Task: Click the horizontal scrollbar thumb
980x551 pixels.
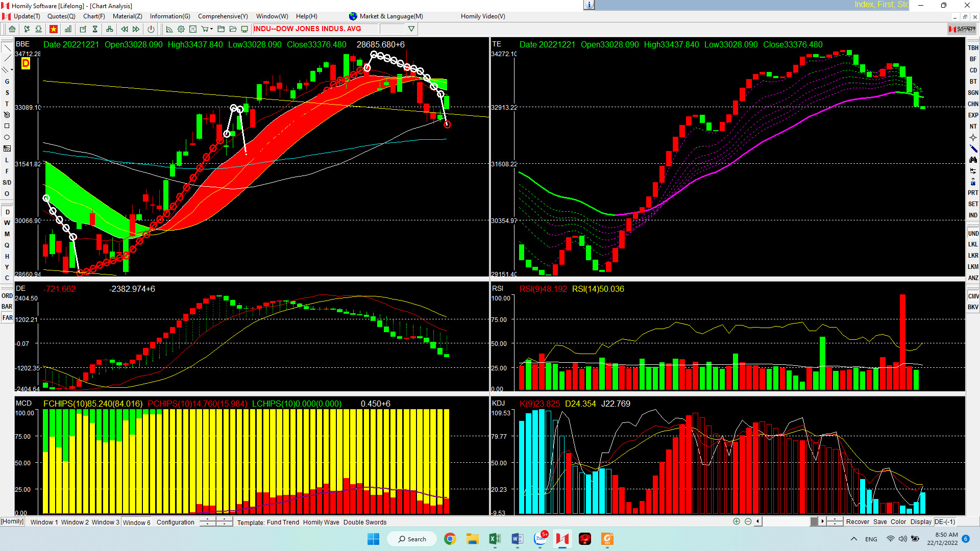Action: (x=814, y=521)
